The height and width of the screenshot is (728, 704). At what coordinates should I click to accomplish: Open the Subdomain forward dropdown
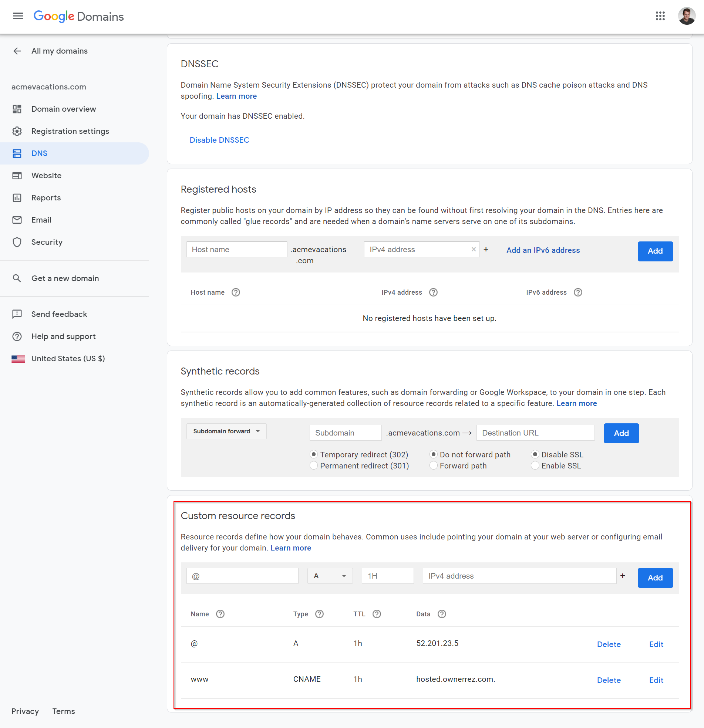click(226, 431)
